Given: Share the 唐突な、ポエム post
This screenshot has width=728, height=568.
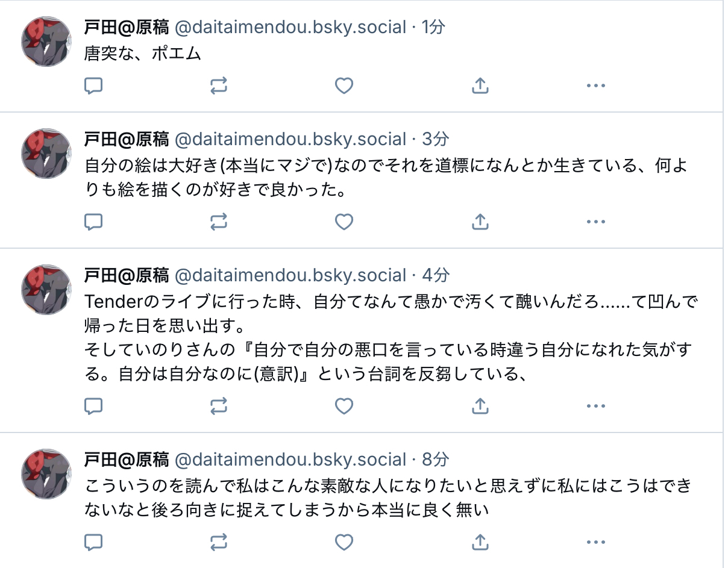Looking at the screenshot, I should pos(480,86).
